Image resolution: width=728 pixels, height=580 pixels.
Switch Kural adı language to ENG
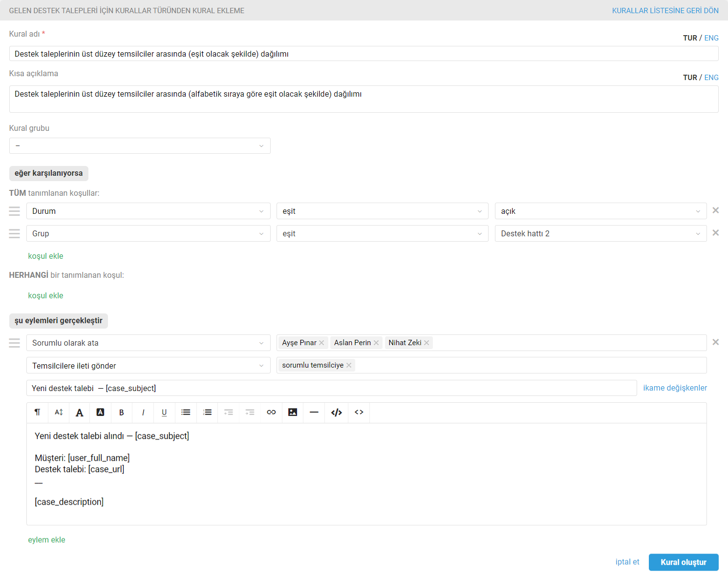(x=711, y=38)
